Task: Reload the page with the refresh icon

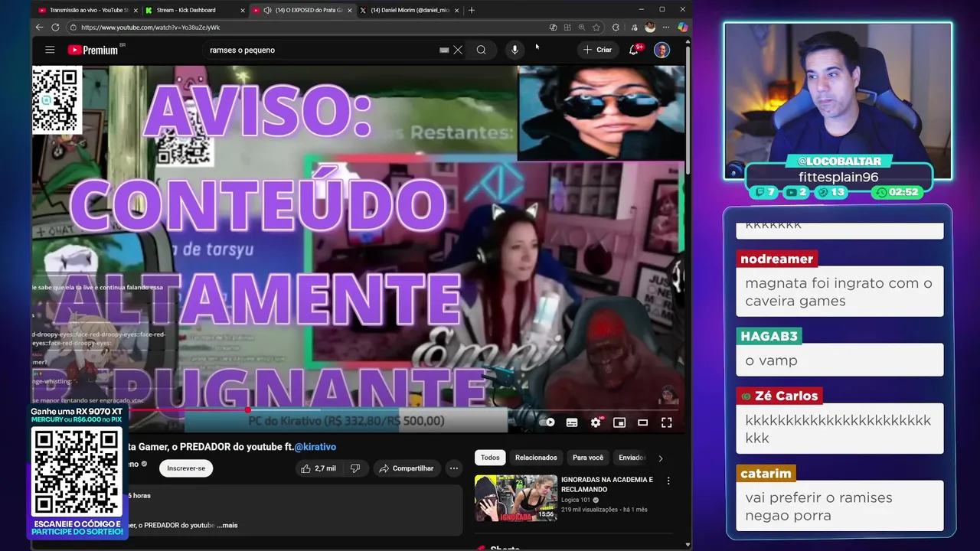Action: pyautogui.click(x=55, y=27)
